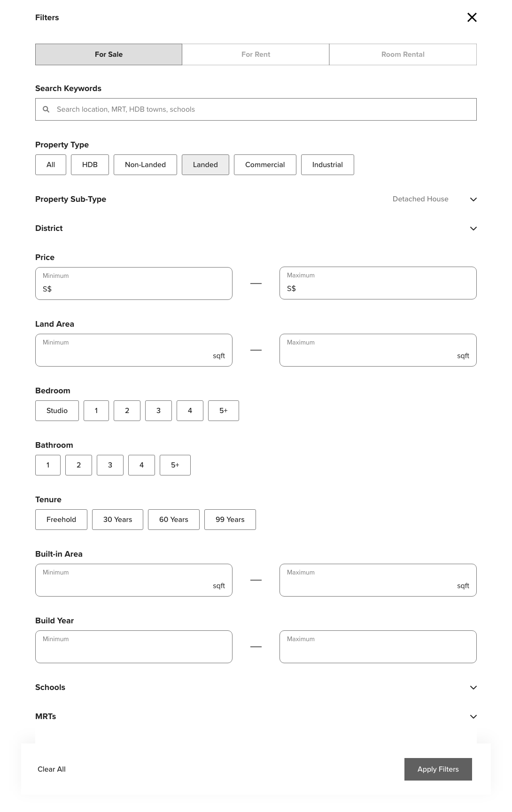The height and width of the screenshot is (812, 512).
Task: Click the Price maximum field
Action: point(378,283)
